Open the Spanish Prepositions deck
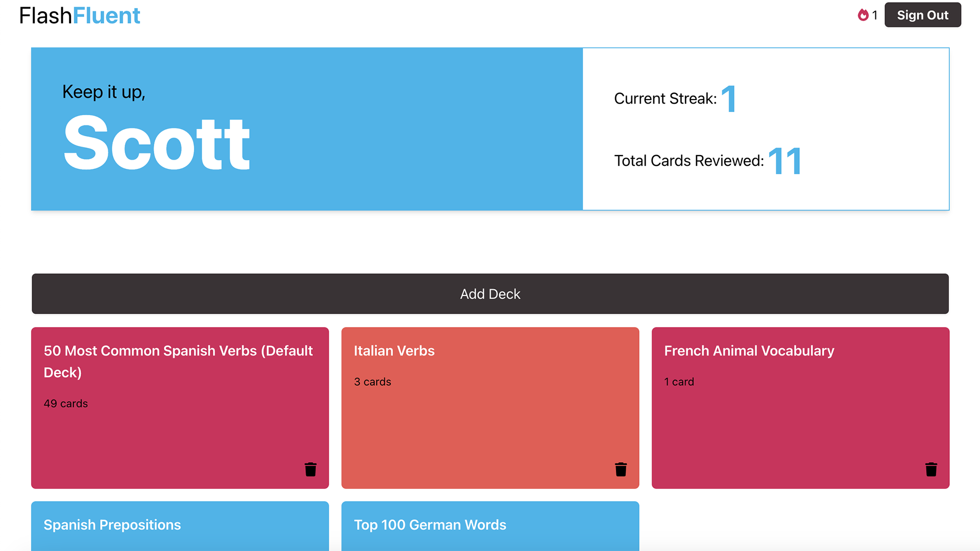The image size is (980, 551). (180, 525)
